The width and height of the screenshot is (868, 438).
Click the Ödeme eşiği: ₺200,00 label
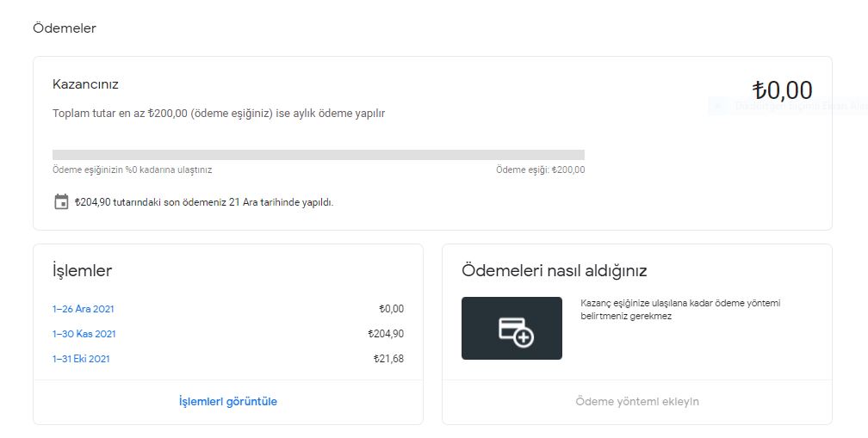coord(540,170)
